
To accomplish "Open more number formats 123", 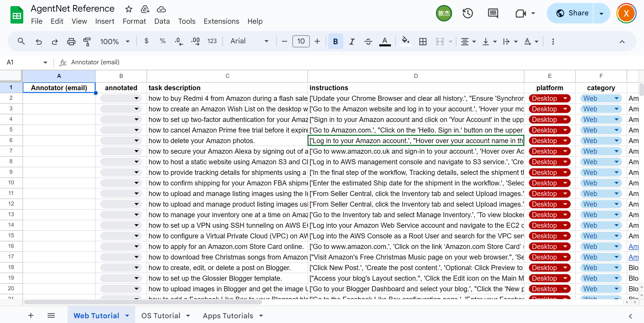I will point(212,41).
